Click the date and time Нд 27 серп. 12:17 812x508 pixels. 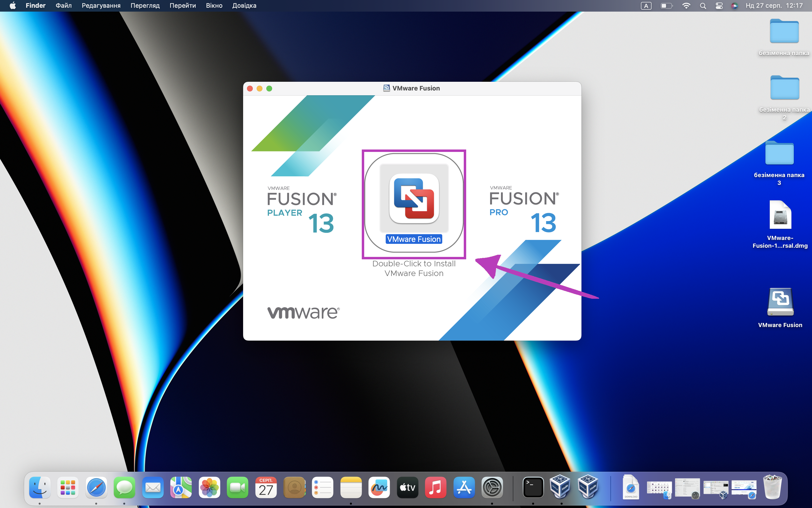click(774, 6)
